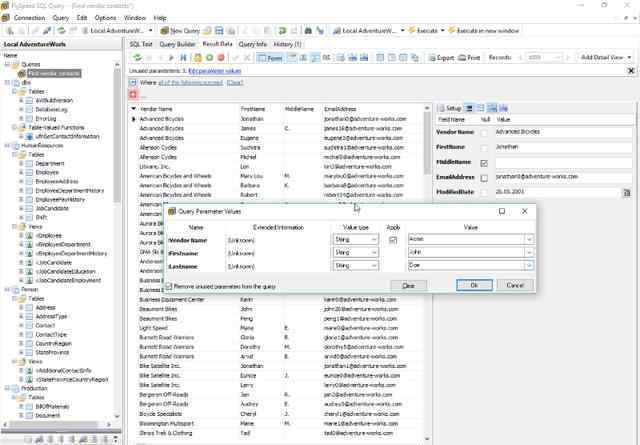This screenshot has width=640, height=445.
Task: Click the (Clear) filter link
Action: [235, 82]
